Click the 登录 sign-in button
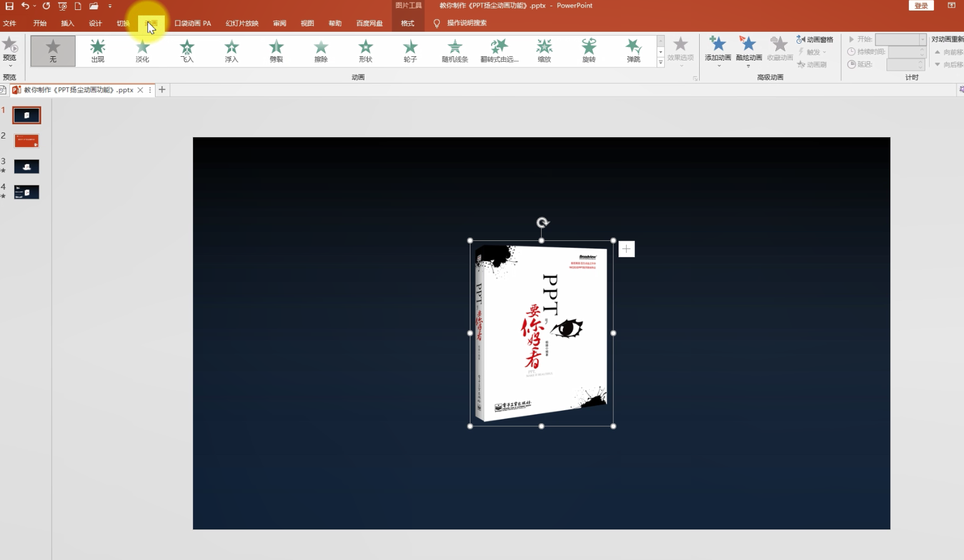964x560 pixels. (x=921, y=6)
